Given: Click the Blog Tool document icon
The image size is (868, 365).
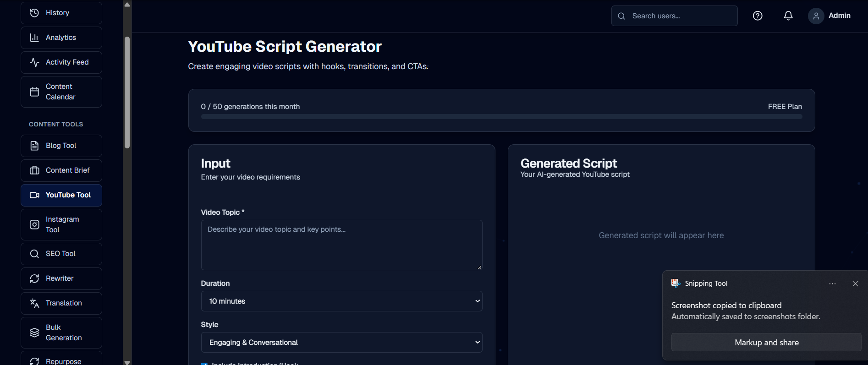Looking at the screenshot, I should (34, 146).
